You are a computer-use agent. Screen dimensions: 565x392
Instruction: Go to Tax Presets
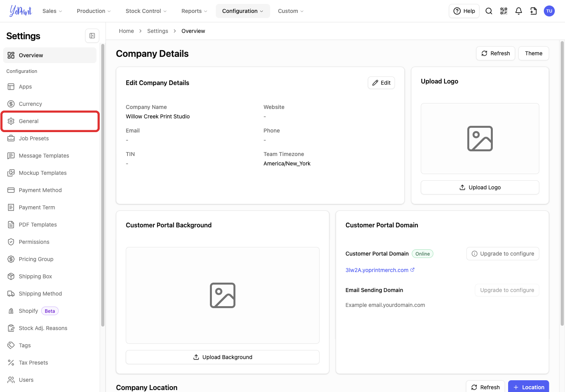pyautogui.click(x=50, y=363)
